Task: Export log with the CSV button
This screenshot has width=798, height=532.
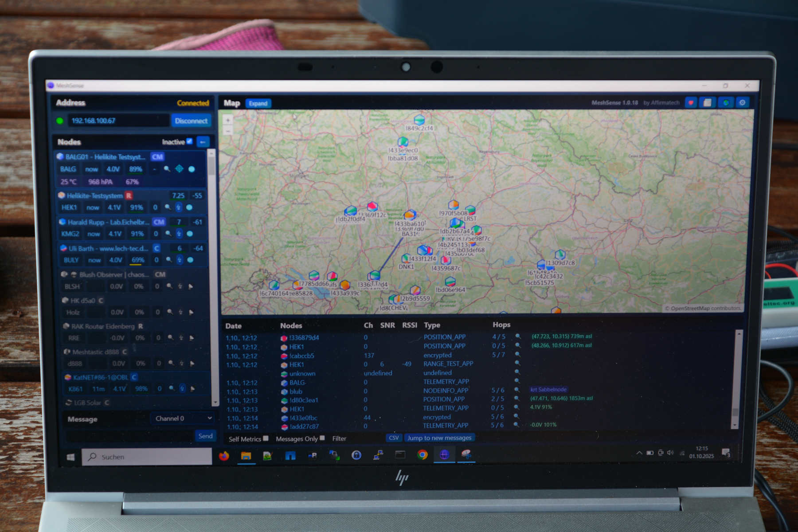Action: (393, 438)
